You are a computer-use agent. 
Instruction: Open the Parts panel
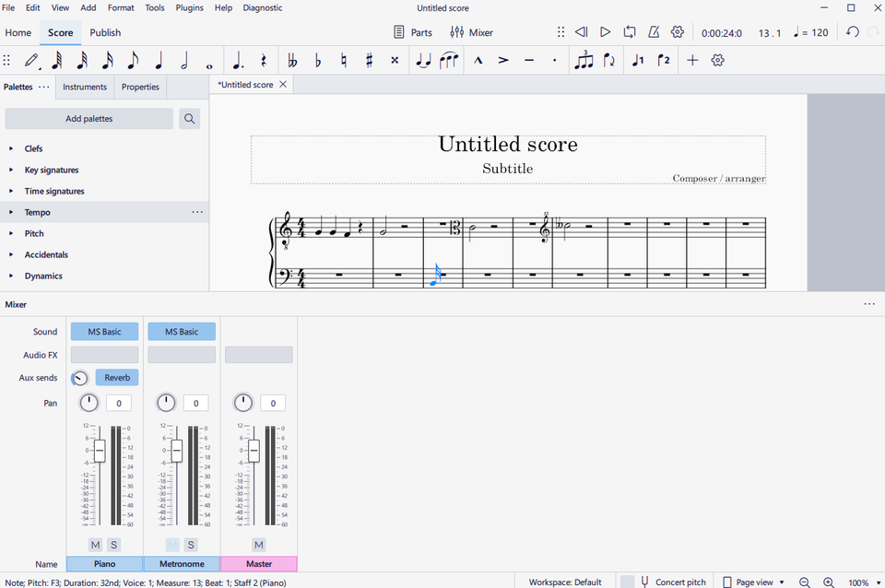pos(415,31)
